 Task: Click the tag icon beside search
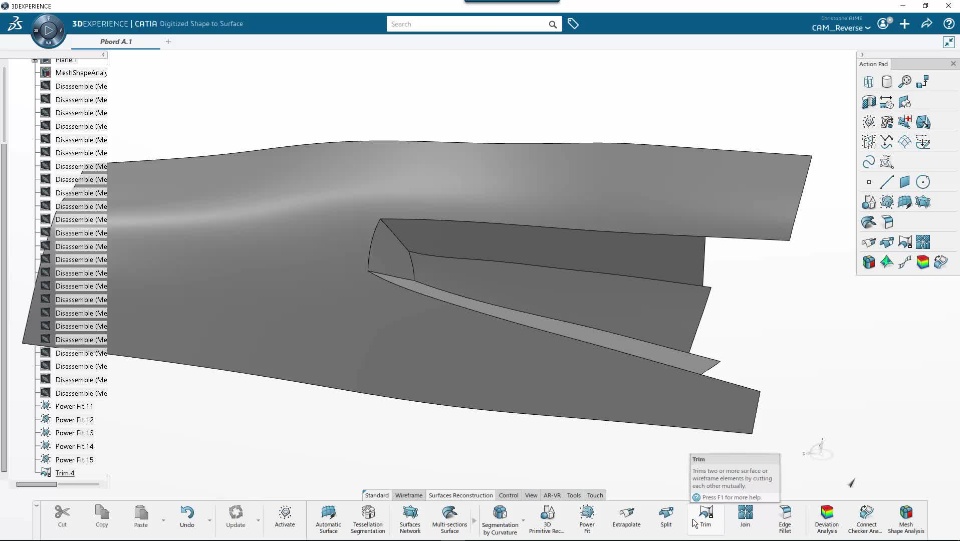tap(573, 24)
